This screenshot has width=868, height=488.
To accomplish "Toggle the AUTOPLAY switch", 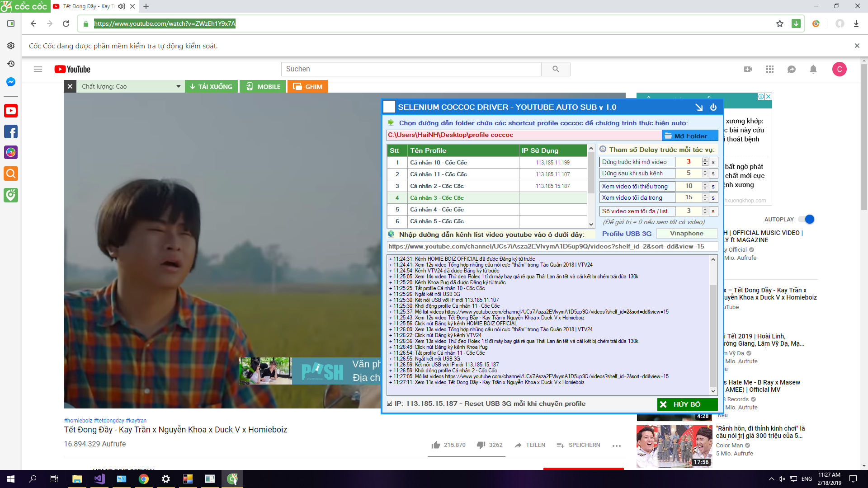I will pos(806,219).
